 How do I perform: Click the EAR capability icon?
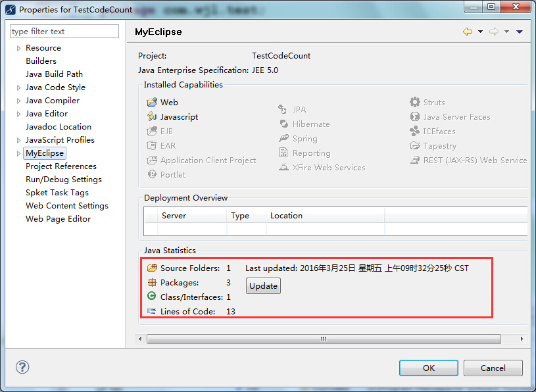pyautogui.click(x=152, y=145)
